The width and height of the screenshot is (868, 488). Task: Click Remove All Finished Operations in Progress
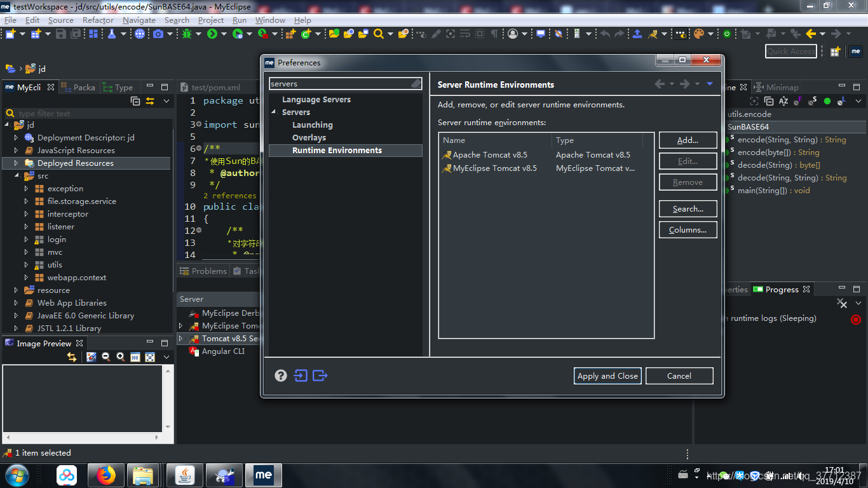[x=842, y=304]
